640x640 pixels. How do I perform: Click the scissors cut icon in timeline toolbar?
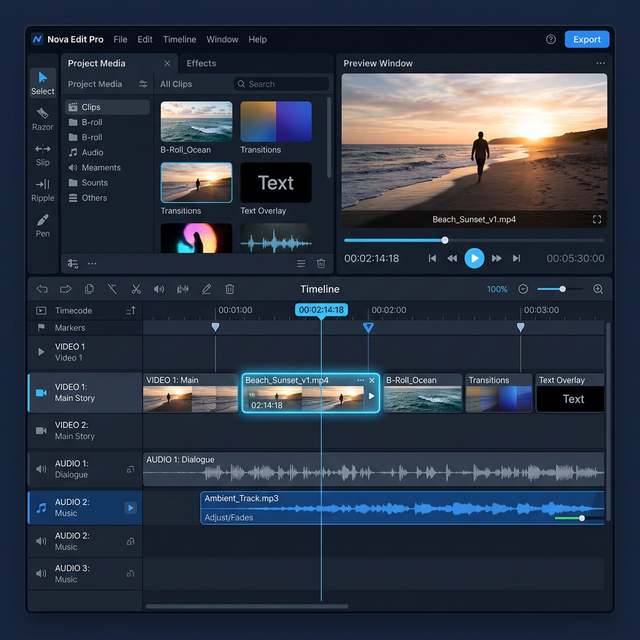tap(136, 289)
